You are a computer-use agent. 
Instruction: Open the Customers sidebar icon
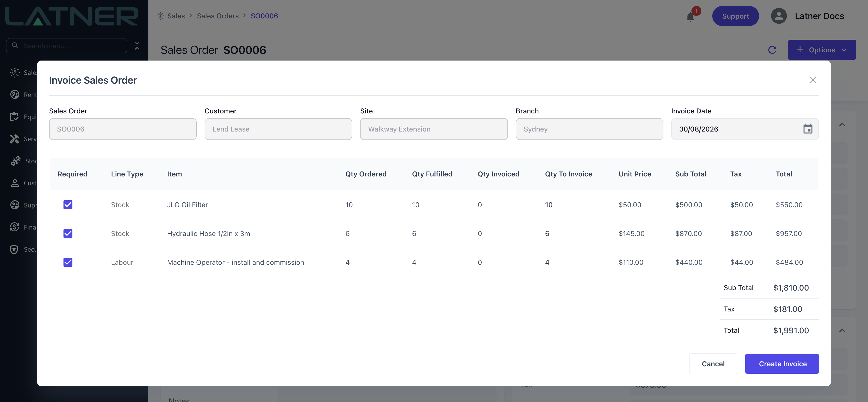click(x=15, y=183)
